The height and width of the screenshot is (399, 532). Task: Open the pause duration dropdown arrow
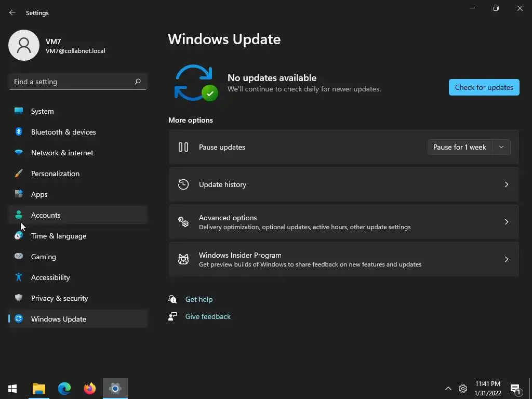(501, 147)
